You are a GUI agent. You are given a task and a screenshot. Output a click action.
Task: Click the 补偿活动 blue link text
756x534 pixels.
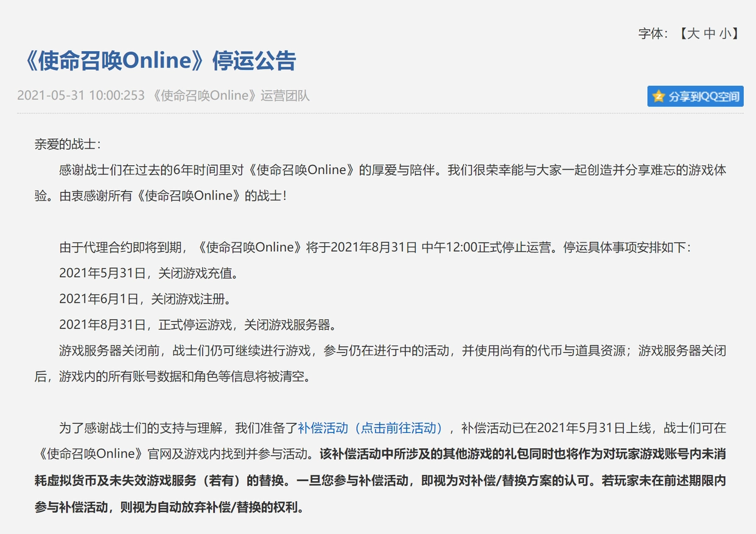tap(321, 429)
